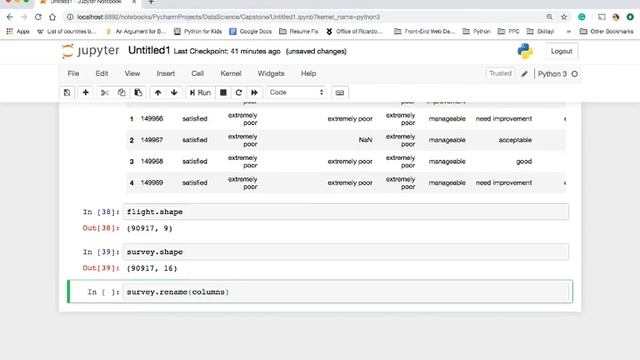Image resolution: width=640 pixels, height=360 pixels.
Task: Open the zoom magnifier icon in address bar
Action: pyautogui.click(x=549, y=17)
